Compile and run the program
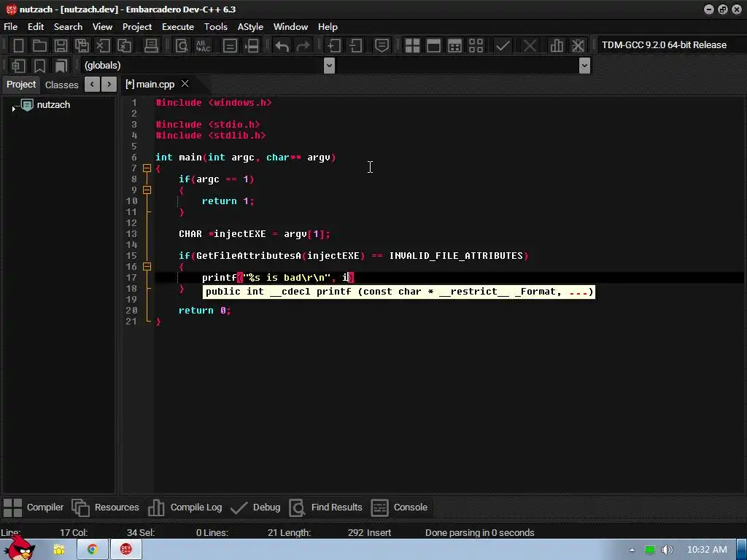Screen dimensions: 747x560 [454, 46]
